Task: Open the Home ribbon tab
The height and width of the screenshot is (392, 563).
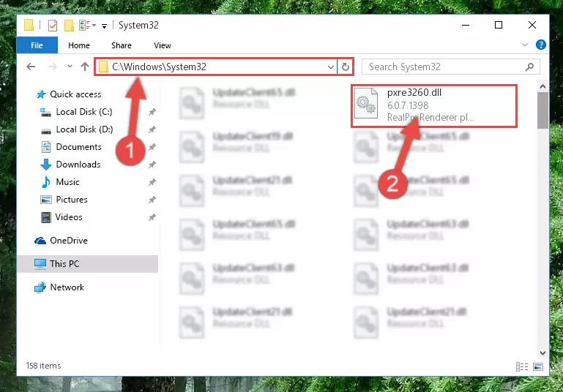Action: 79,45
